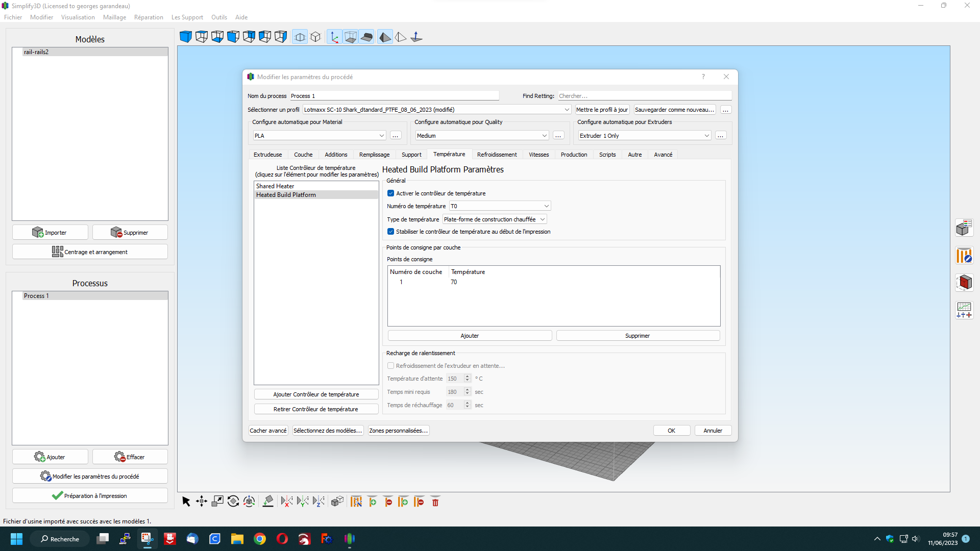
Task: Open the machine control panel icon
Action: click(x=964, y=310)
